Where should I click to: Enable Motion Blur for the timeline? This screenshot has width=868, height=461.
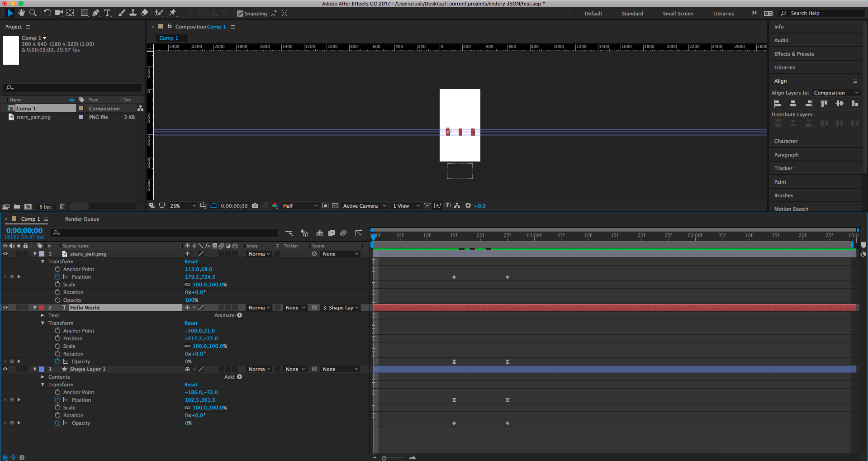click(x=343, y=233)
